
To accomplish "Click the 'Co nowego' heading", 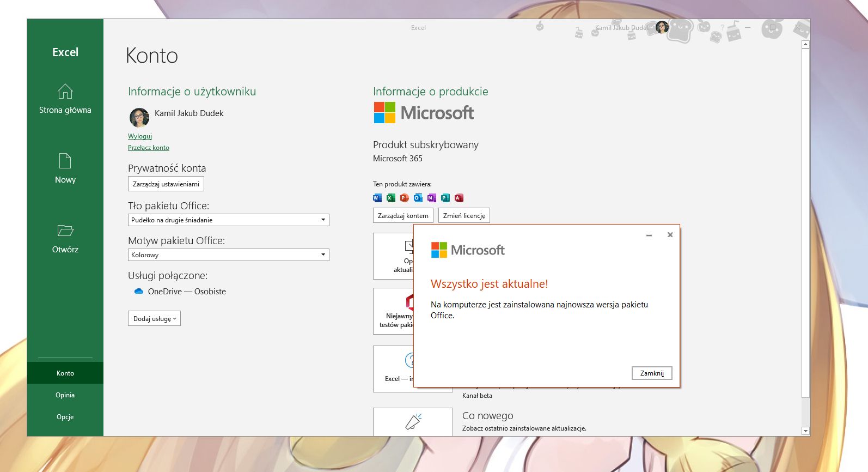I will [x=488, y=416].
